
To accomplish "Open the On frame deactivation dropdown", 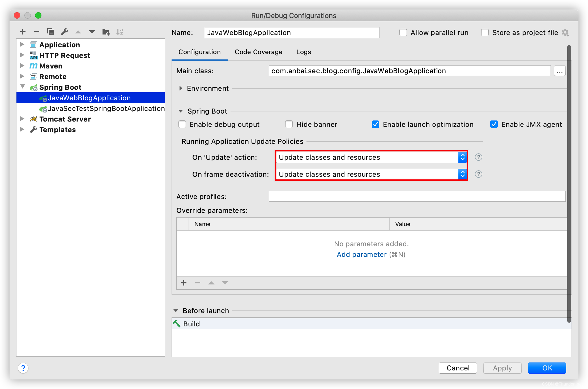I will tap(371, 174).
